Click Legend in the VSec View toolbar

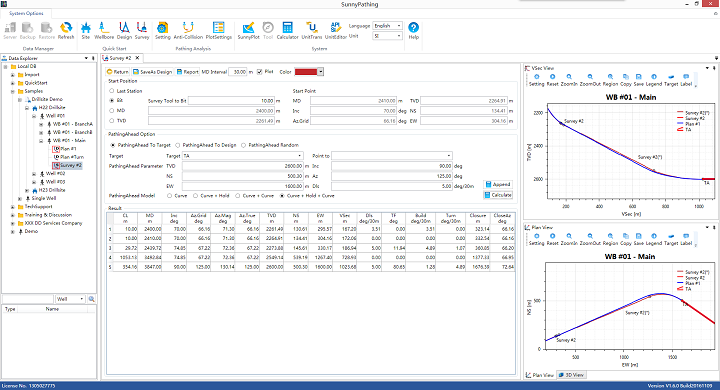click(654, 80)
